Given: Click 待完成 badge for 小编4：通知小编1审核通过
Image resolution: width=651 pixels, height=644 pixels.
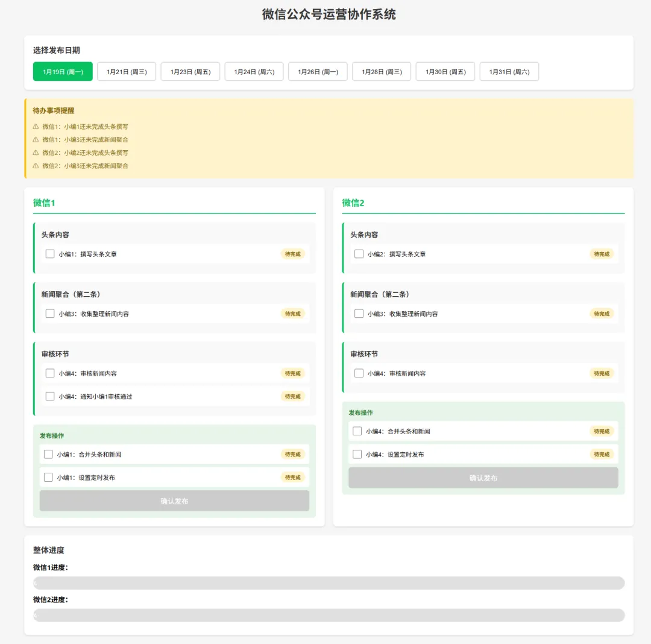Looking at the screenshot, I should [x=293, y=397].
